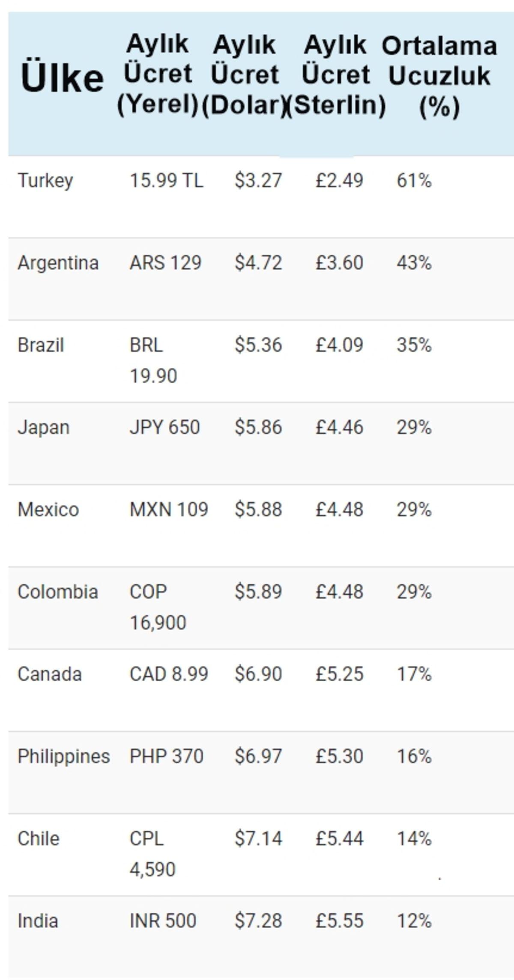
Task: Click the Philippines row label
Action: click(63, 756)
